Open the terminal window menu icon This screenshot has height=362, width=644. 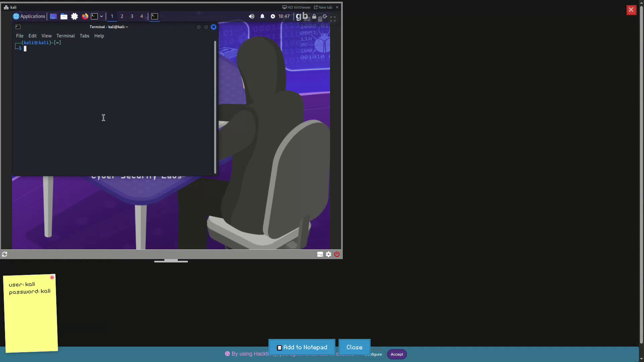(18, 27)
